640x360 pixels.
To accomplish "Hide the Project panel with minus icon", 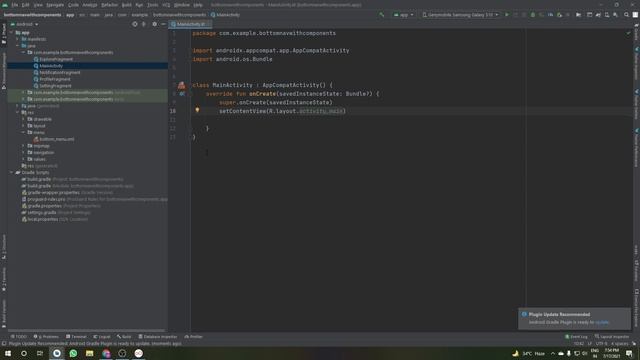I will (163, 24).
